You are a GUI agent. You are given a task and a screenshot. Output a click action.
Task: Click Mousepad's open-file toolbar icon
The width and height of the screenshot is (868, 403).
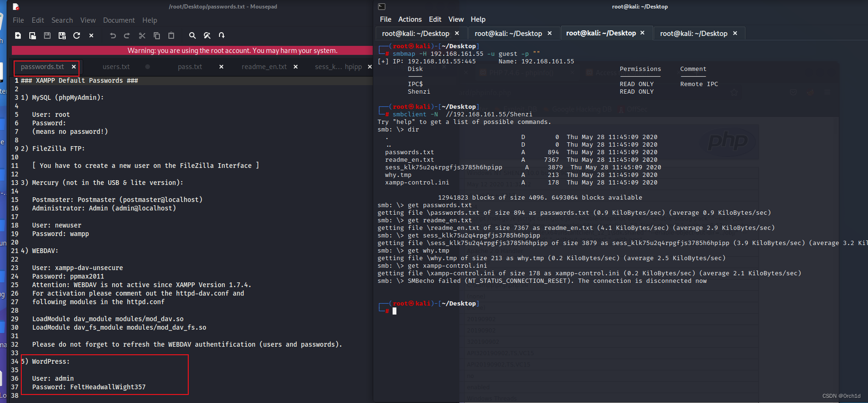(x=33, y=35)
